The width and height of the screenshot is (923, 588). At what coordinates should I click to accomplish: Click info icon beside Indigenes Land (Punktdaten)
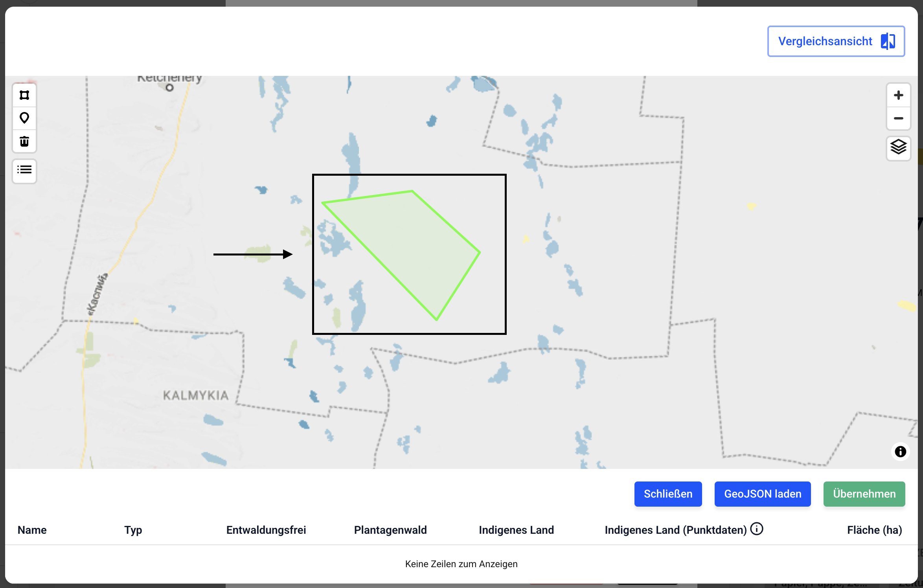click(x=757, y=529)
